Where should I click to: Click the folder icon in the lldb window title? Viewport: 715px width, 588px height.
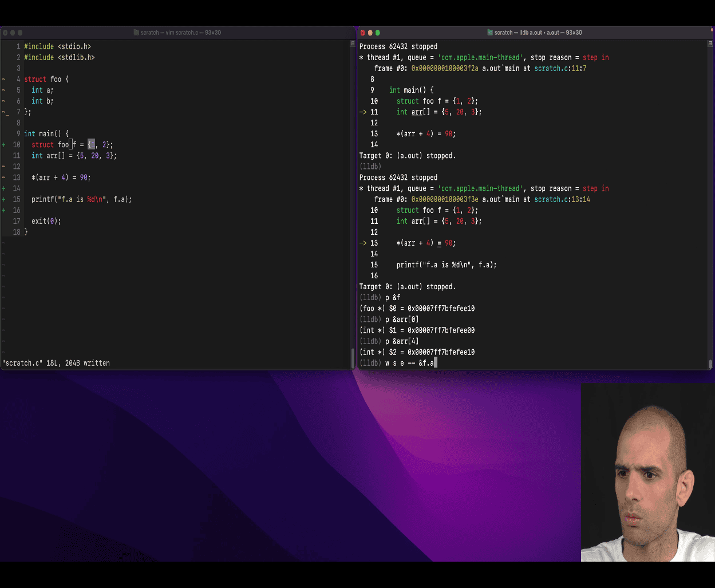490,33
